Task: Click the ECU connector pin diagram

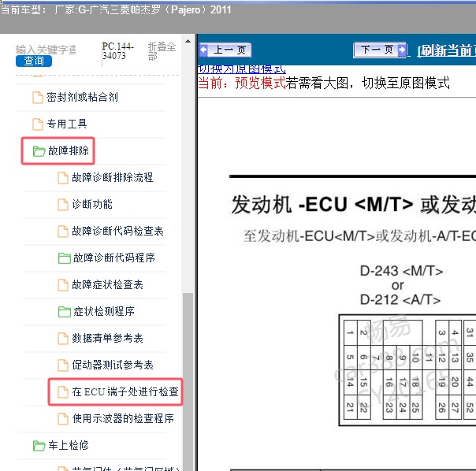Action: (x=407, y=370)
